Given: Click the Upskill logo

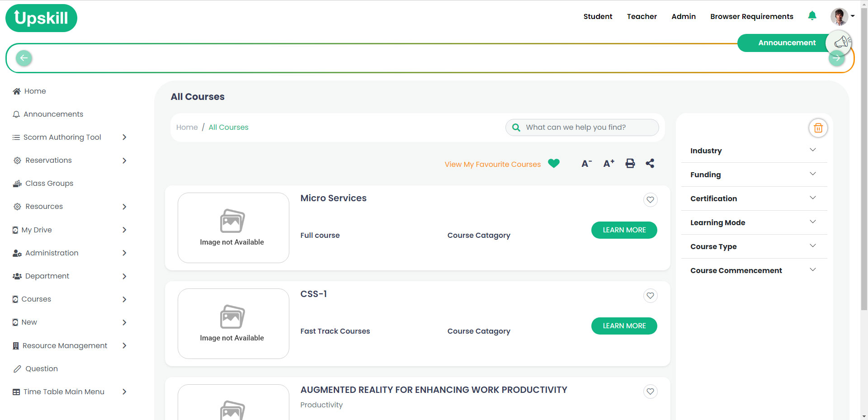Looking at the screenshot, I should (41, 18).
